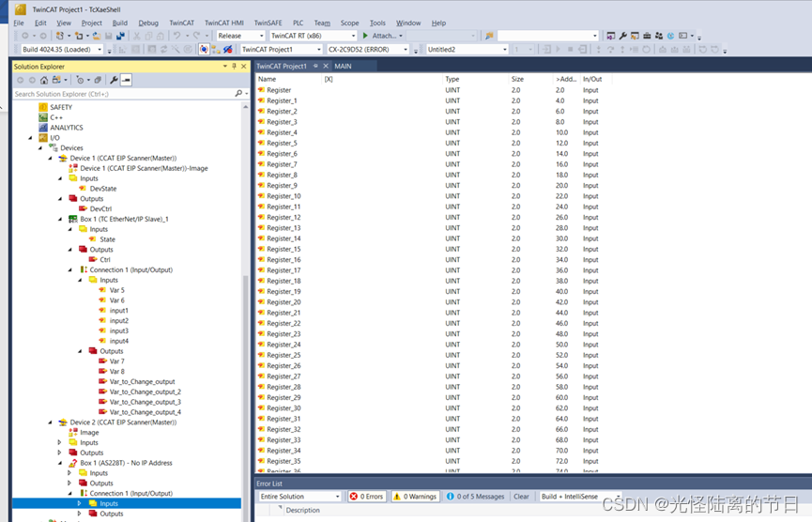Click the New Project toolbar icon

tap(60, 36)
